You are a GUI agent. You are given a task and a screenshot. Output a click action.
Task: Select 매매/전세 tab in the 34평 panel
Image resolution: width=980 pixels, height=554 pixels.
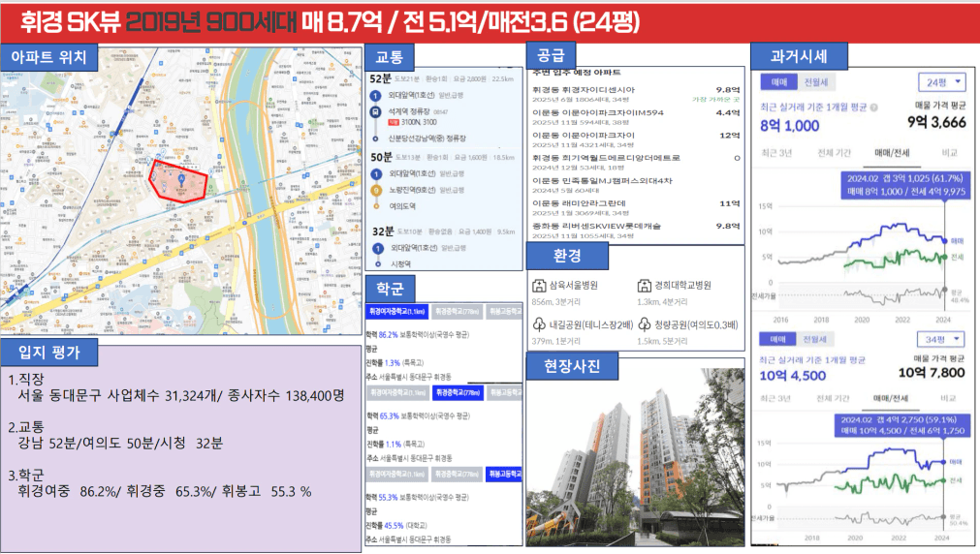[x=891, y=398]
